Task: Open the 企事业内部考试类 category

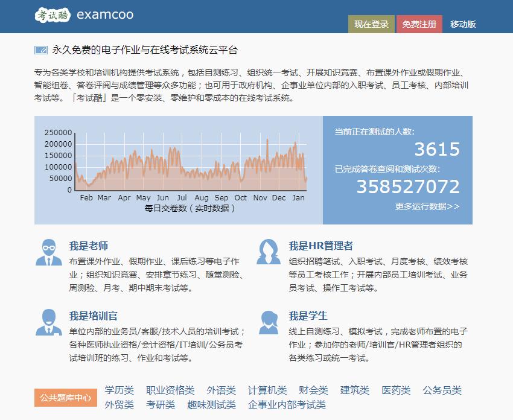Action: tap(287, 405)
